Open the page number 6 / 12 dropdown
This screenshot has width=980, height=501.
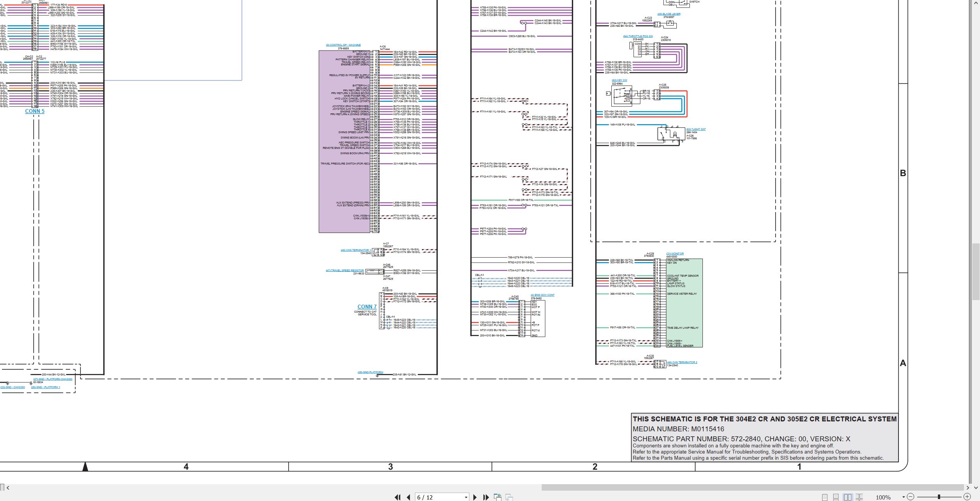click(x=466, y=497)
